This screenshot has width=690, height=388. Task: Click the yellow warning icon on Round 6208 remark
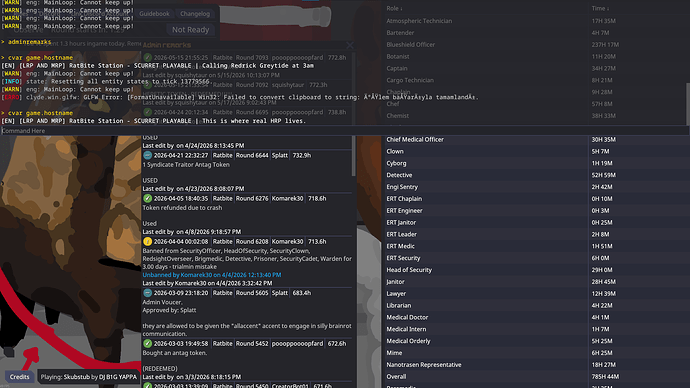coord(147,242)
